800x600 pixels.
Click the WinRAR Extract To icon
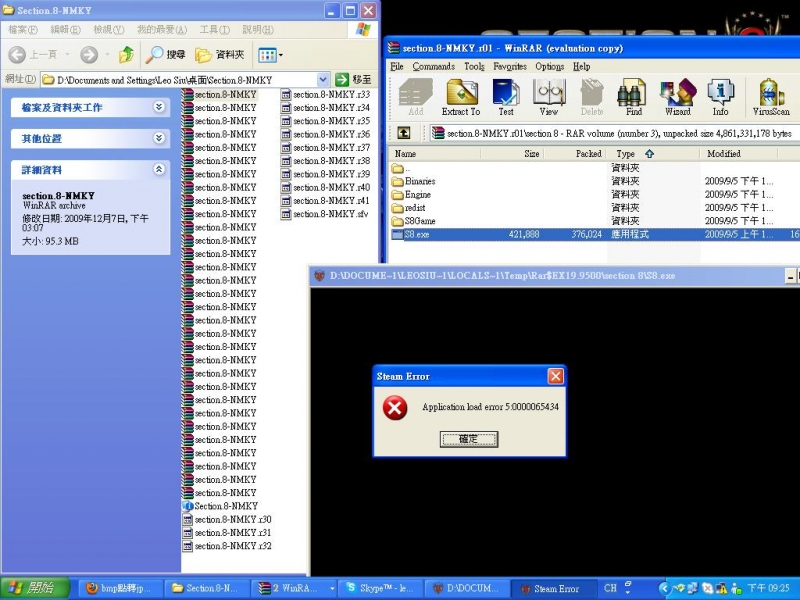[461, 98]
